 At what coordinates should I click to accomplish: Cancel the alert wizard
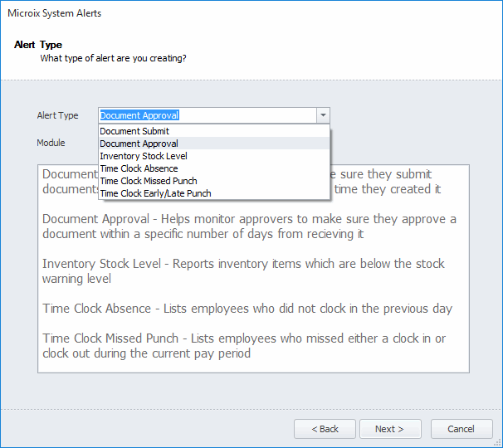tap(461, 429)
